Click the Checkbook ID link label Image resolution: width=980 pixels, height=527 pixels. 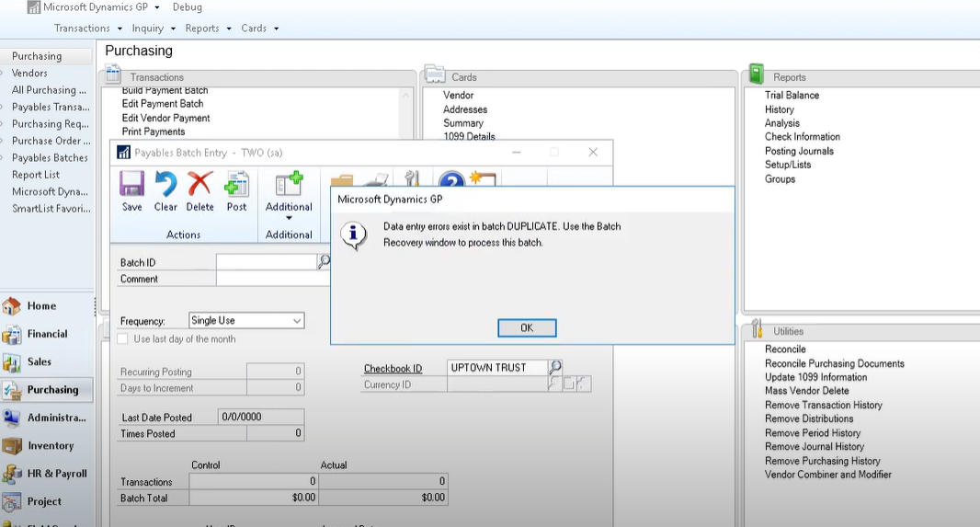(x=393, y=369)
